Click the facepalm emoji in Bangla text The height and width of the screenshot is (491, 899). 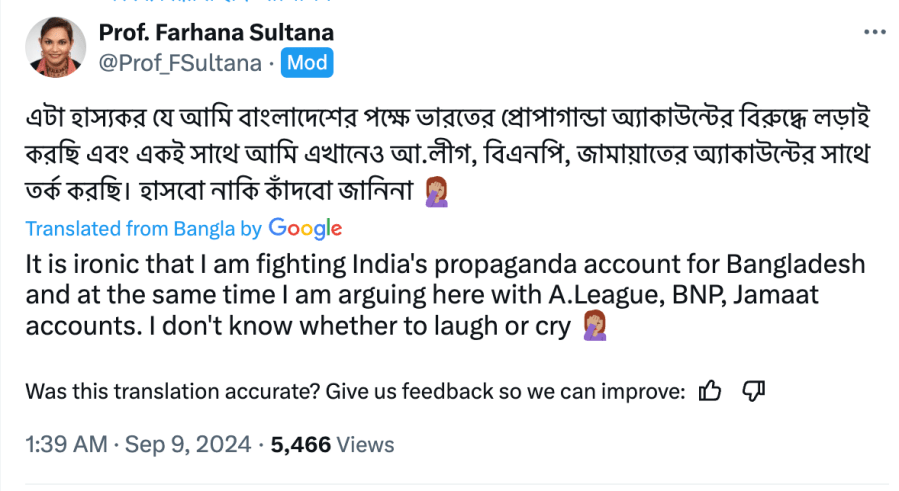pyautogui.click(x=436, y=187)
